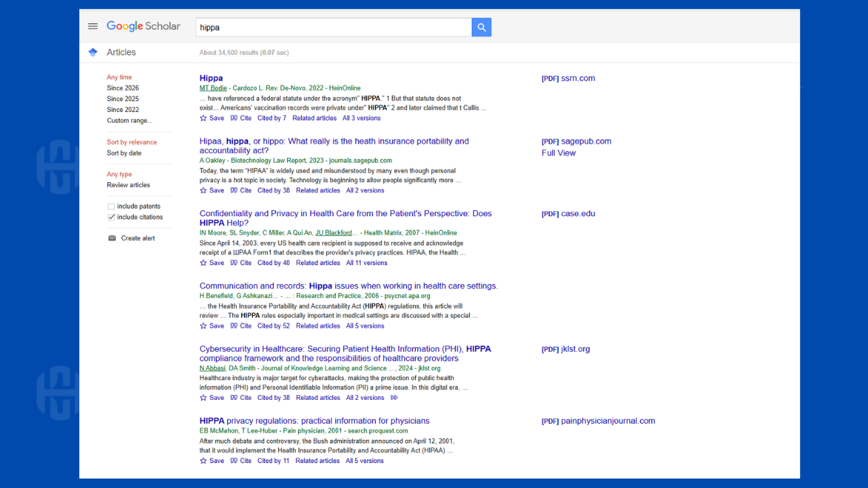The height and width of the screenshot is (488, 868).
Task: Expand All 11 versions of the Confidentiality article
Action: (366, 263)
